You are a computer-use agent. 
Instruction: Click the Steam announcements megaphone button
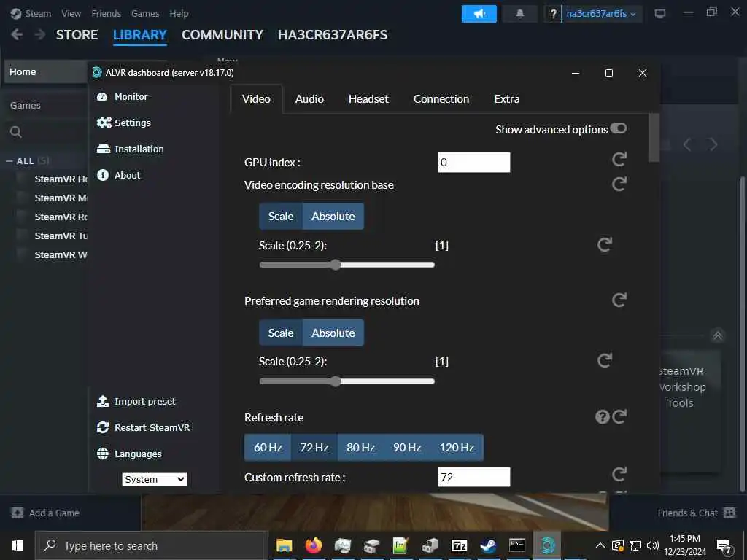click(x=479, y=14)
